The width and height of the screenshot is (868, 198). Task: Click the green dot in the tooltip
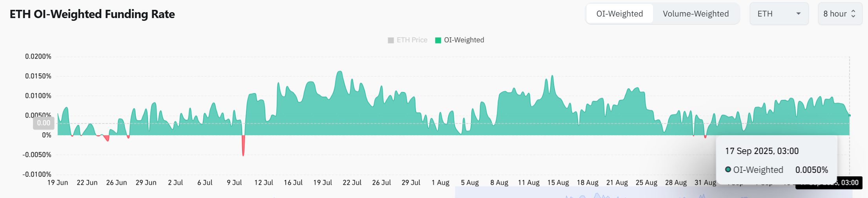728,170
